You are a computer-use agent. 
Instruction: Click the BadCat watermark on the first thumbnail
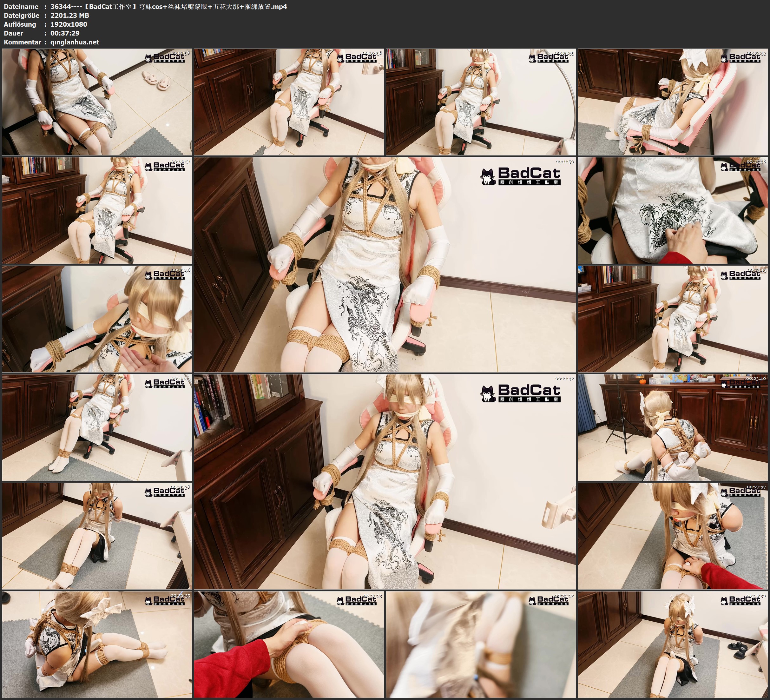tap(165, 58)
